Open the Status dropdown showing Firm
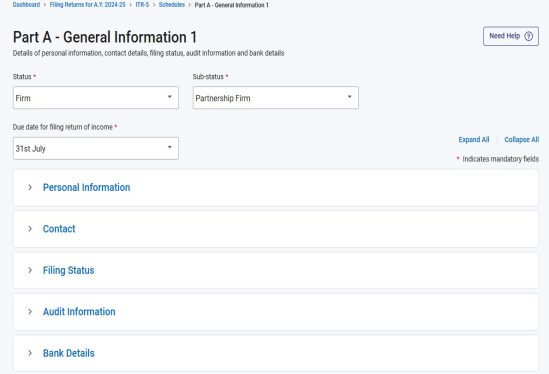The image size is (549, 374). 96,98
